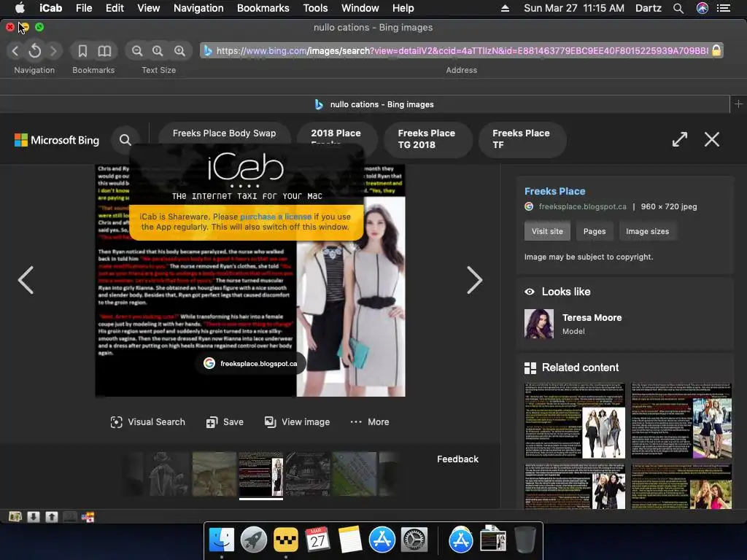This screenshot has width=747, height=560.
Task: Reload the page using the toolbar icon
Action: (35, 51)
